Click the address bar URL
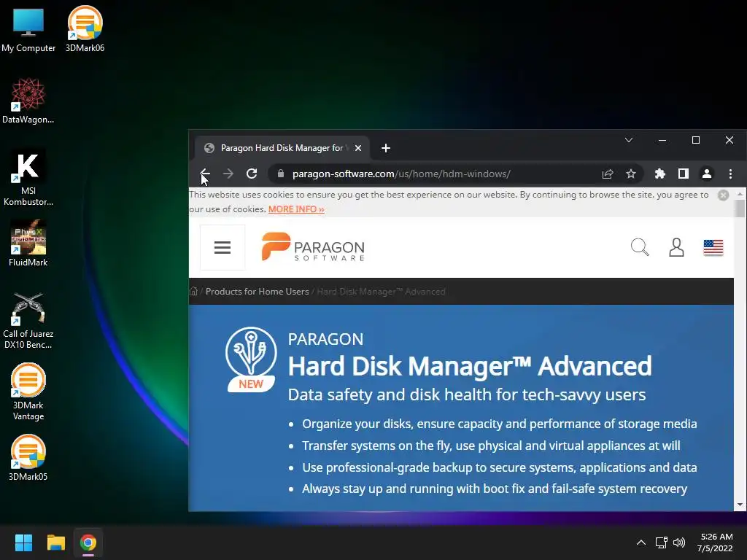This screenshot has width=747, height=560. coord(401,174)
